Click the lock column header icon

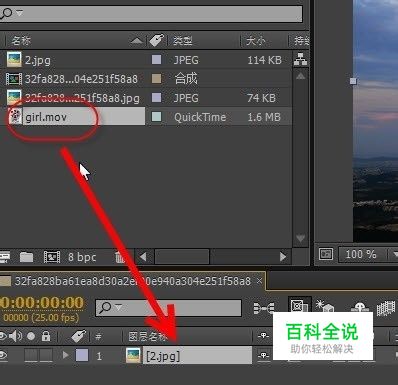[46, 336]
